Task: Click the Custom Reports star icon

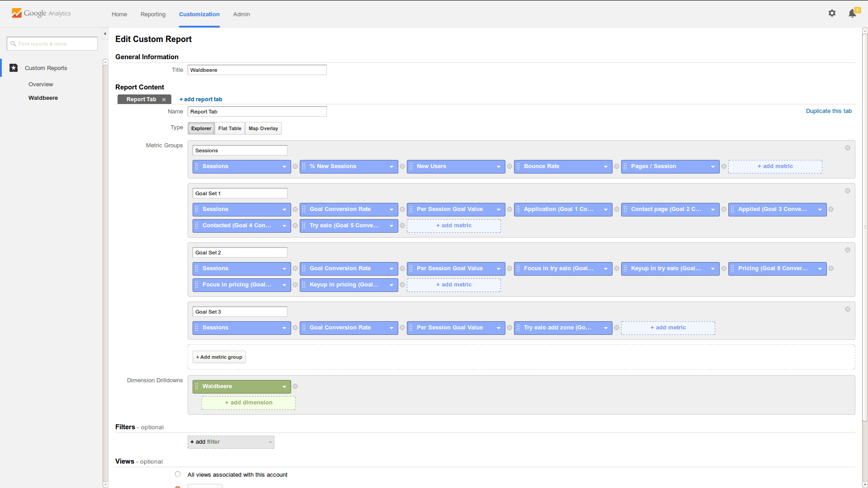Action: (14, 68)
